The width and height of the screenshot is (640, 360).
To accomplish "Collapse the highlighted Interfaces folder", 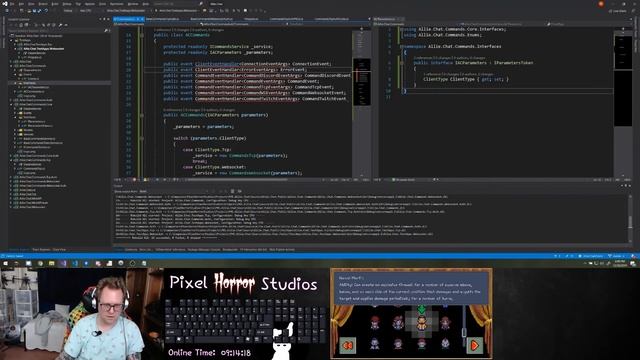I will point(16,83).
